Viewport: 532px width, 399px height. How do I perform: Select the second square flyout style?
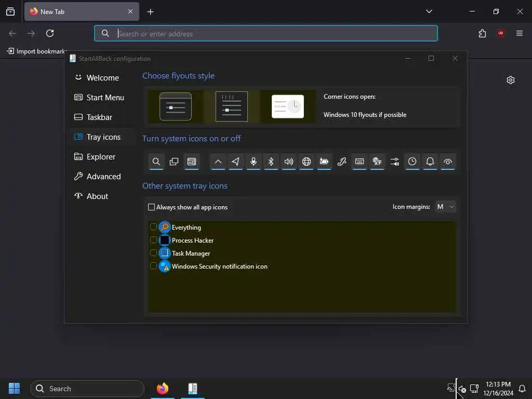coord(231,107)
